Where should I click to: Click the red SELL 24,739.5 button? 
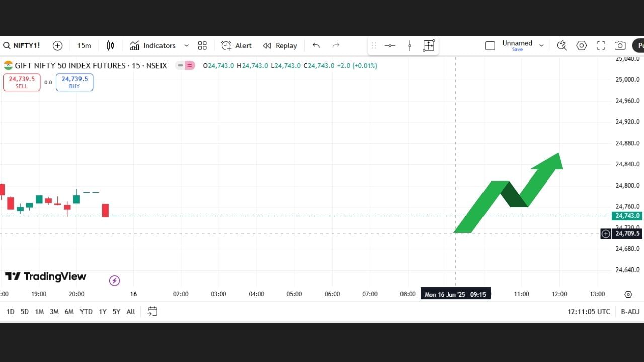point(22,82)
